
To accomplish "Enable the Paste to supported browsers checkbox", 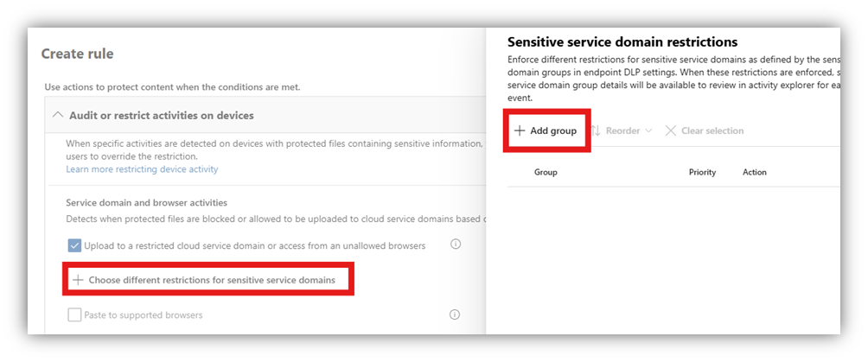I will click(74, 315).
